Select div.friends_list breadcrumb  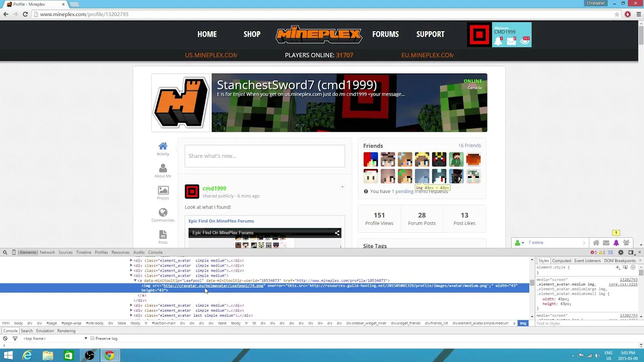(436, 323)
